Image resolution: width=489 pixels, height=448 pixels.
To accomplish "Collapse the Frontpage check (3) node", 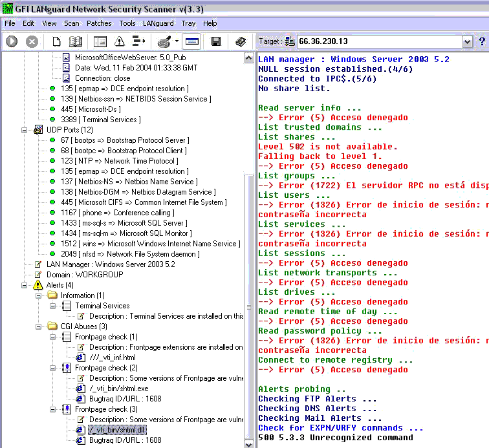I will (52, 409).
